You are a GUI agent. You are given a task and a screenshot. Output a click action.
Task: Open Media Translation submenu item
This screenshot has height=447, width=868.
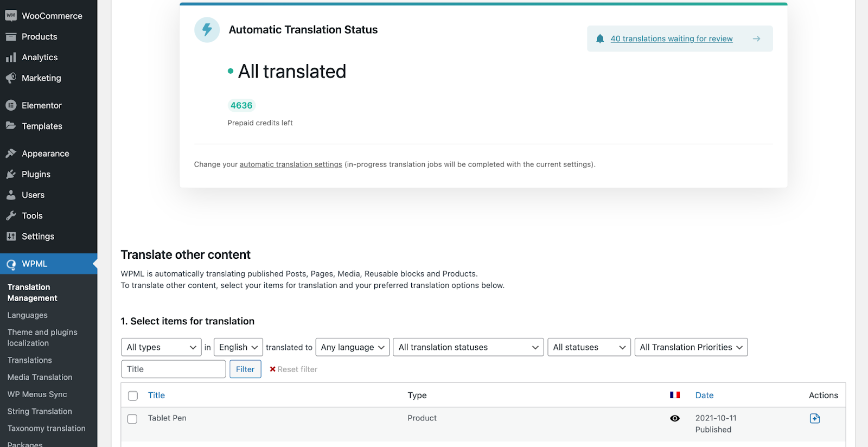(x=40, y=377)
